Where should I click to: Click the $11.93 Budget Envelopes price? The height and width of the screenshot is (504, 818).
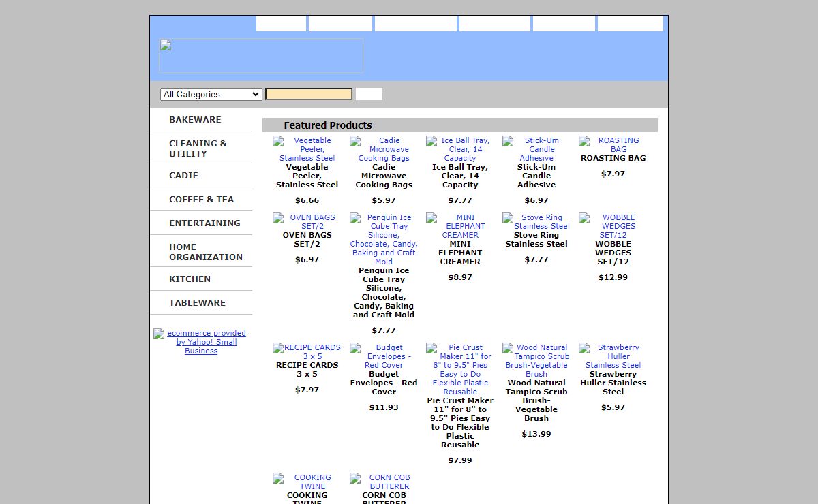pos(384,407)
